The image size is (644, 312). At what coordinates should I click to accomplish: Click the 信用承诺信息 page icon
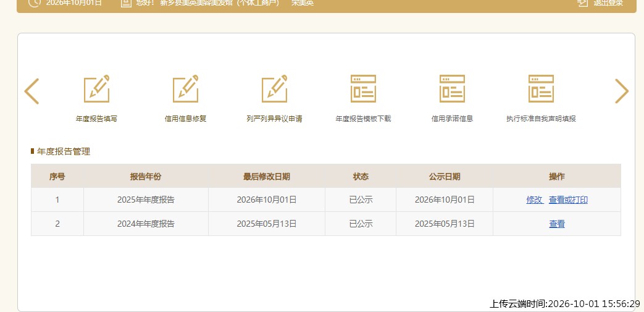coord(452,89)
